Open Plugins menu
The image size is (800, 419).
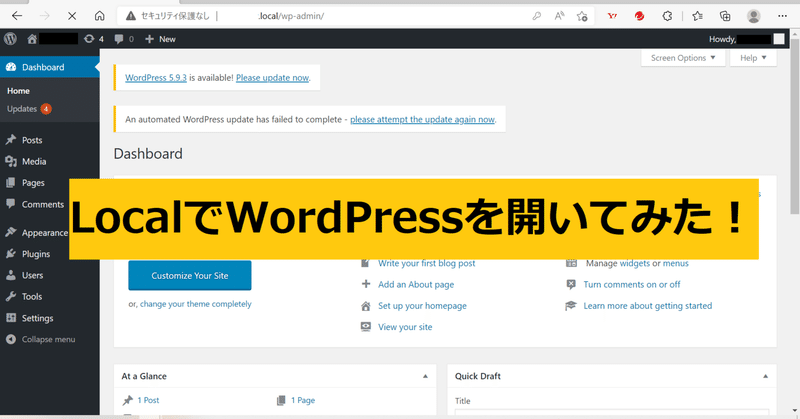pyautogui.click(x=36, y=254)
